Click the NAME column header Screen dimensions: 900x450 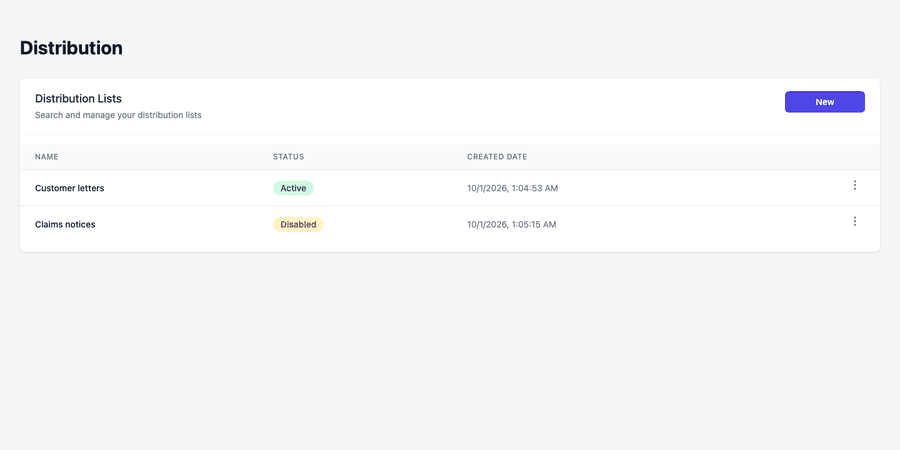[x=46, y=157]
